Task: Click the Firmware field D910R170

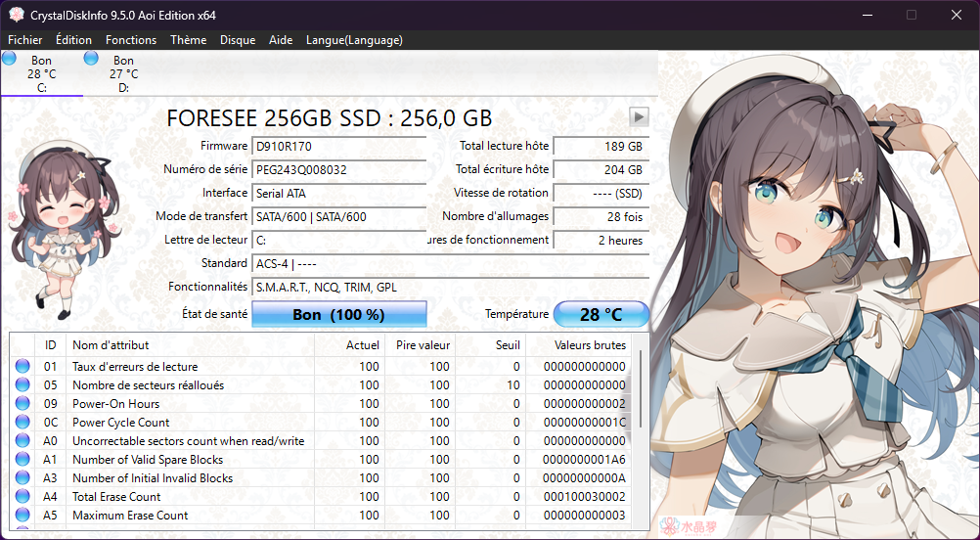Action: (x=338, y=147)
